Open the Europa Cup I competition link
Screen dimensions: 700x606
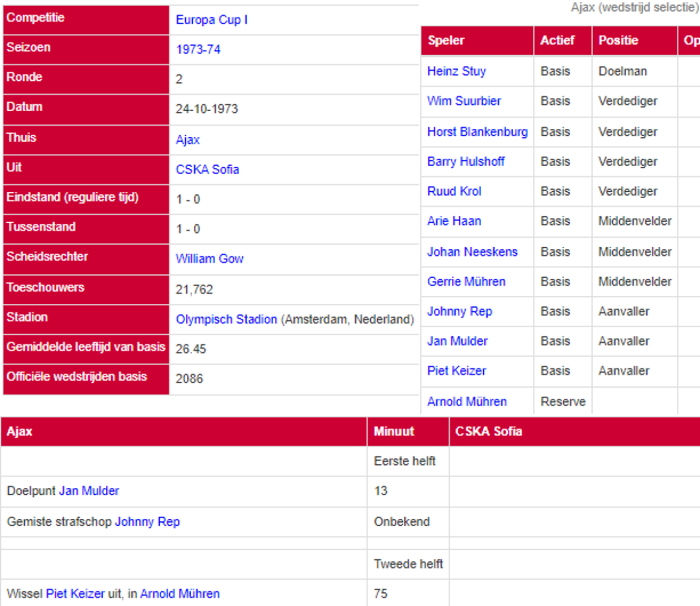tap(211, 20)
